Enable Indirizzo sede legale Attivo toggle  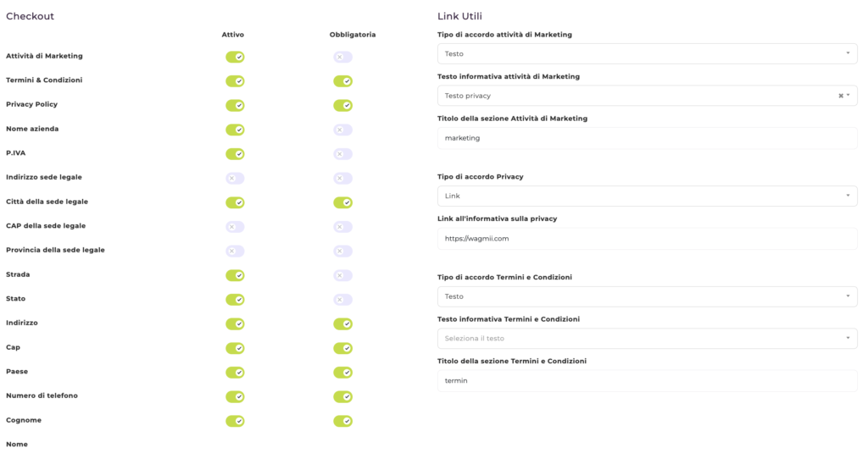tap(235, 179)
